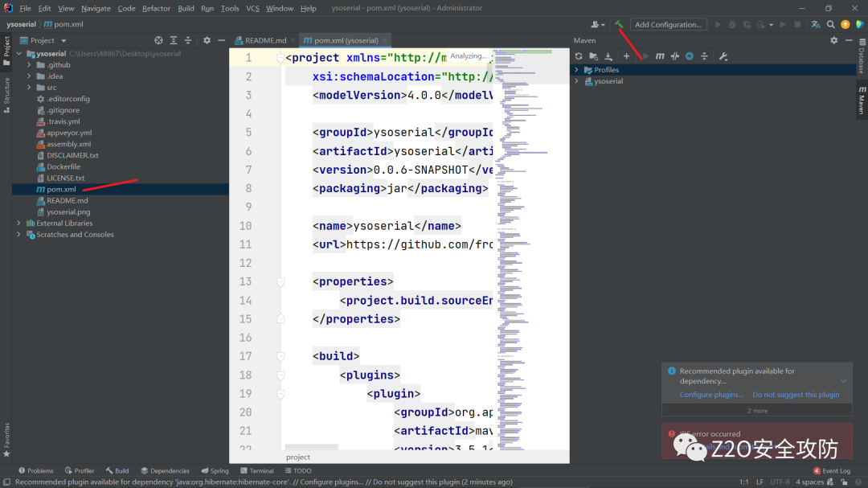This screenshot has width=868, height=488.
Task: Hide the Project tool window
Action: pyautogui.click(x=222, y=40)
